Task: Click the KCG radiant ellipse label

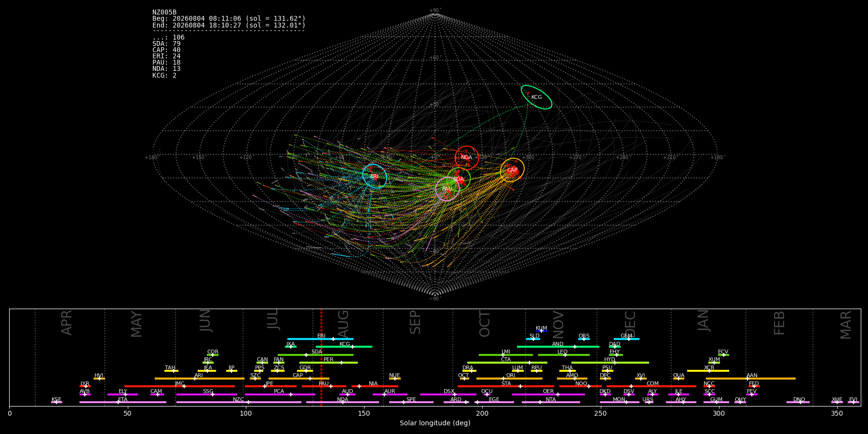Action: pyautogui.click(x=536, y=97)
